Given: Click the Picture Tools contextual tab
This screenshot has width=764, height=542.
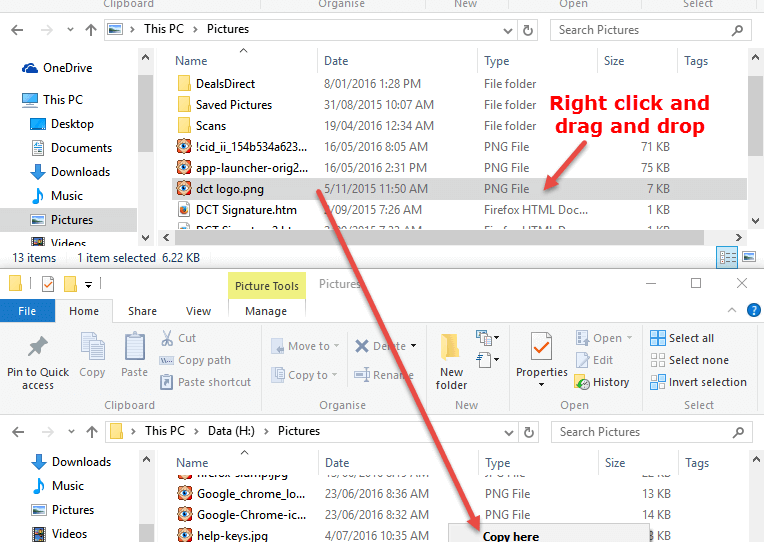Looking at the screenshot, I should pyautogui.click(x=267, y=286).
